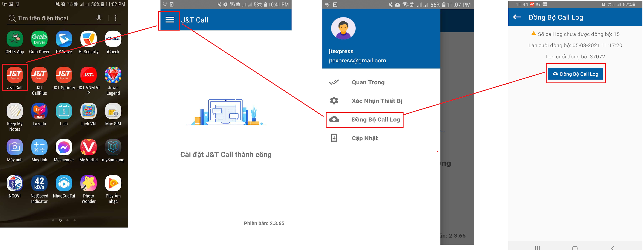
Task: Tap the jtexpress profile avatar
Action: click(343, 28)
